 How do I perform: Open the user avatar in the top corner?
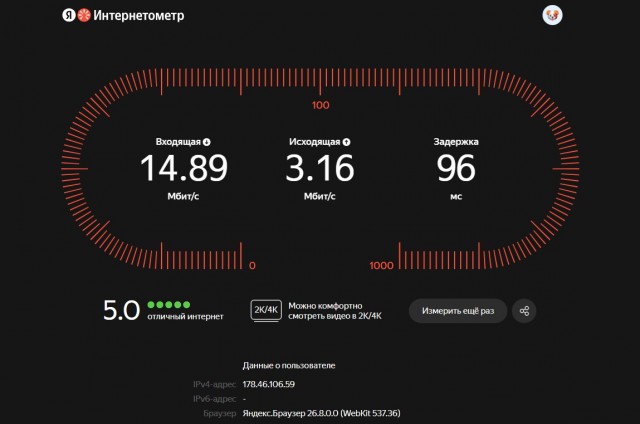(552, 16)
